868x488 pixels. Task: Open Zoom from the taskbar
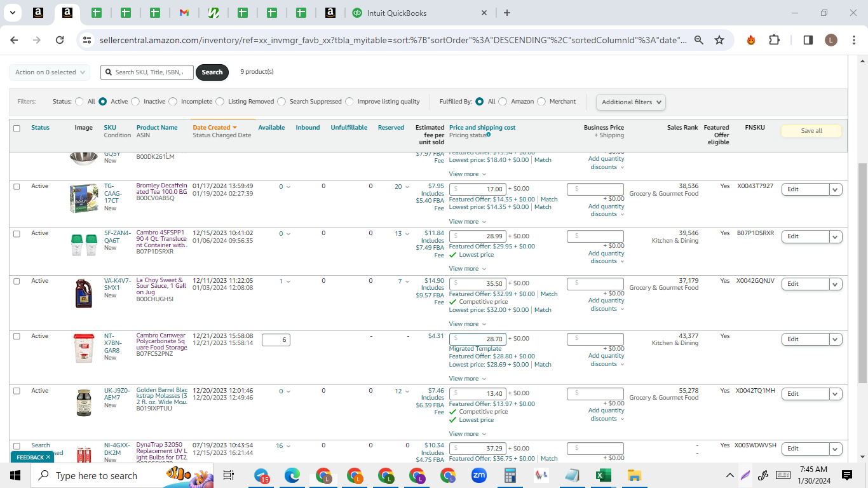point(478,475)
